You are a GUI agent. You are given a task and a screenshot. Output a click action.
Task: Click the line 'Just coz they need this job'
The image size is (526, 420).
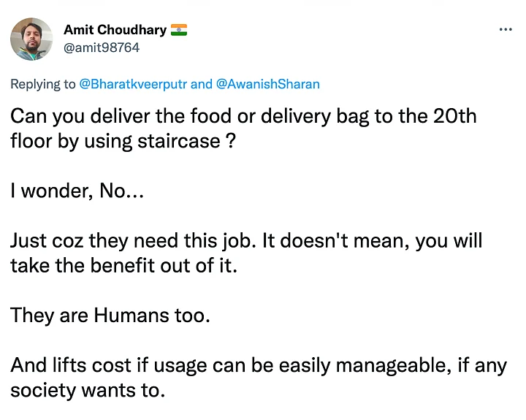pos(246,241)
